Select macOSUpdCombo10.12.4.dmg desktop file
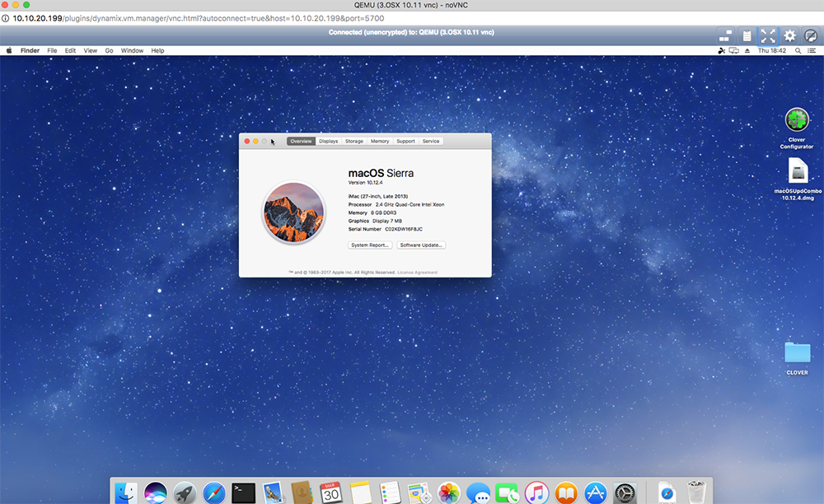The width and height of the screenshot is (824, 504). pos(798,179)
